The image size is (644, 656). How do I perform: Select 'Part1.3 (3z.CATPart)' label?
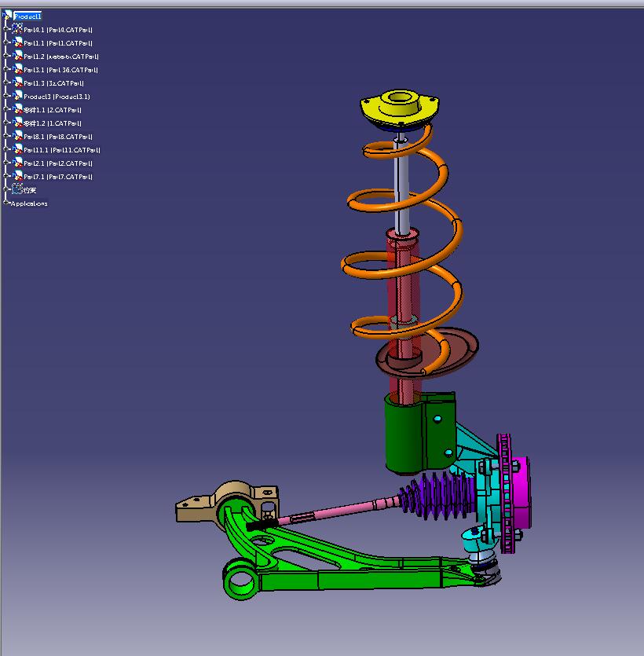53,83
